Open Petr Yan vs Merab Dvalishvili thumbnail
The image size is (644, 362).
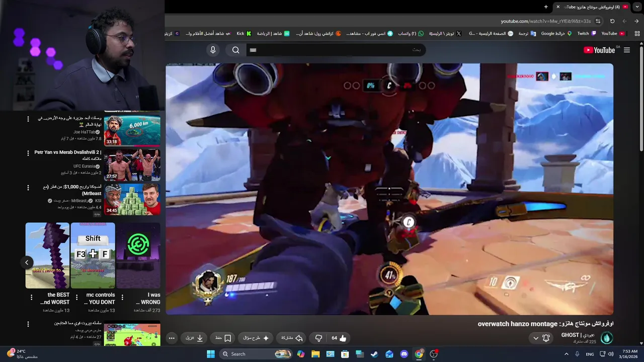tap(132, 164)
